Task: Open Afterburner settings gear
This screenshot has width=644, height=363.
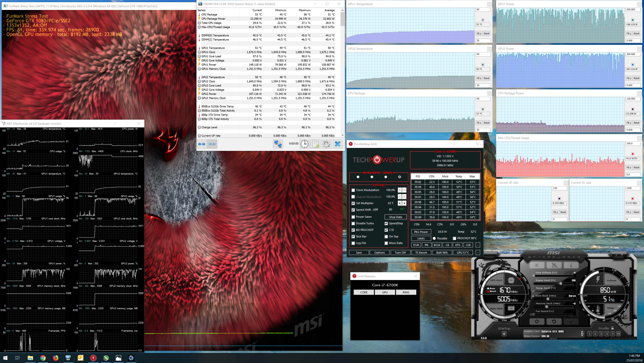Action: (537, 321)
